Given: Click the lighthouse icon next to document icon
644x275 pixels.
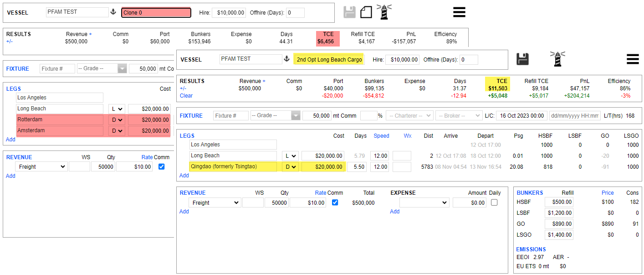Looking at the screenshot, I should pyautogui.click(x=384, y=12).
